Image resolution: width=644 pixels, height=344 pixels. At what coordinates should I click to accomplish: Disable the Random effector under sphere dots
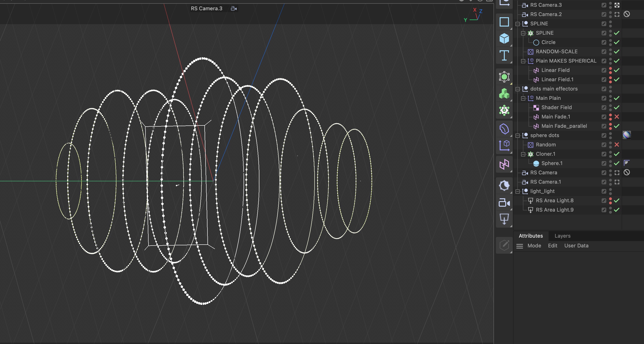(x=617, y=144)
